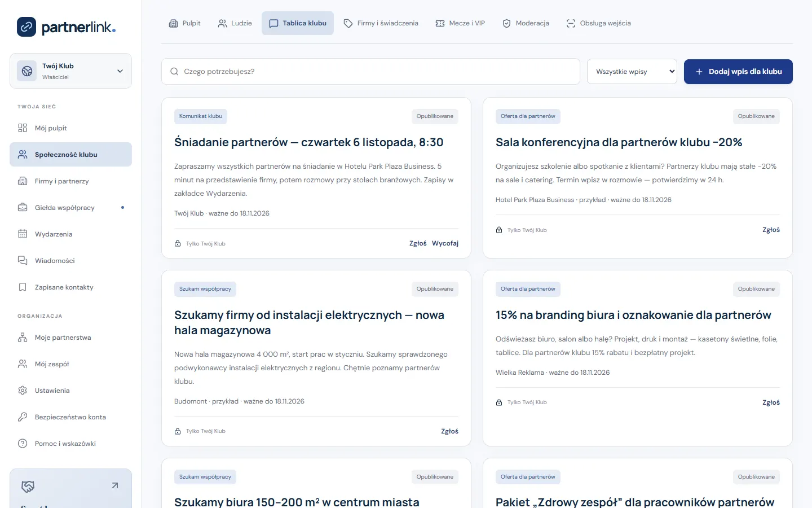Switch to the Mecze i VIP tab
The height and width of the screenshot is (508, 812).
460,23
